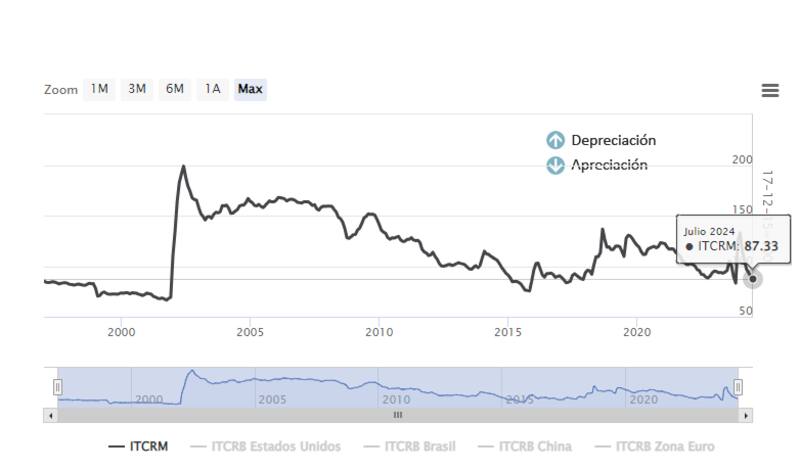Click the navigator right range handle
This screenshot has height=470, width=800.
738,387
